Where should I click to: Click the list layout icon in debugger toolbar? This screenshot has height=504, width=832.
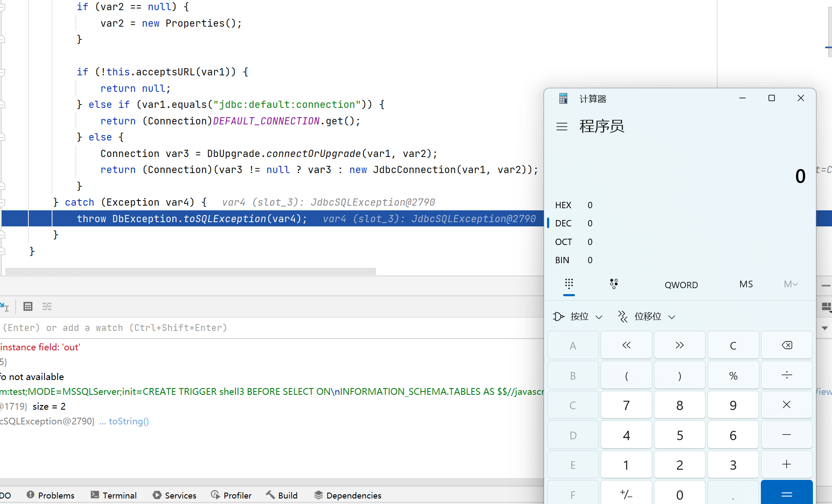[x=47, y=306]
